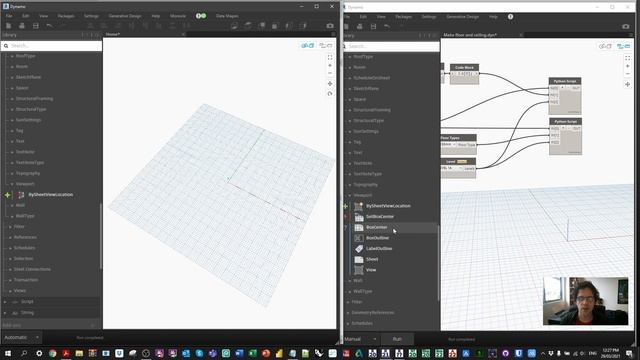Click camera export icon in left Dynamo window
640x360 pixels.
point(330,26)
